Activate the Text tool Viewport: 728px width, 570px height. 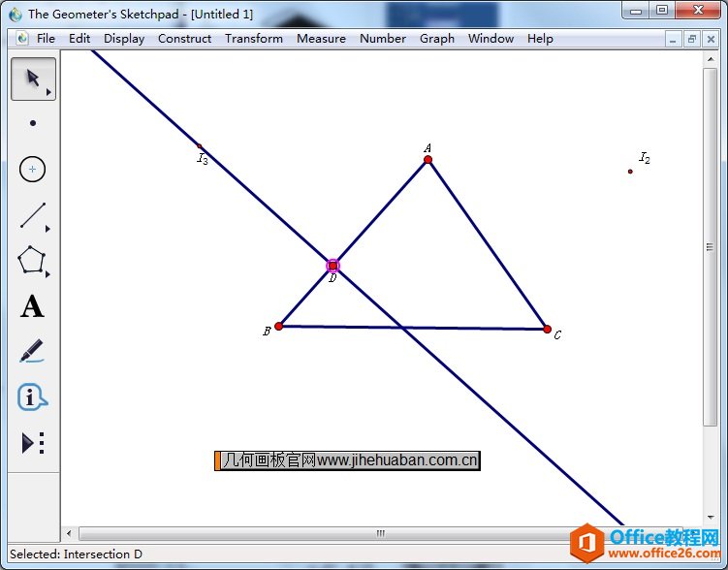(x=33, y=307)
